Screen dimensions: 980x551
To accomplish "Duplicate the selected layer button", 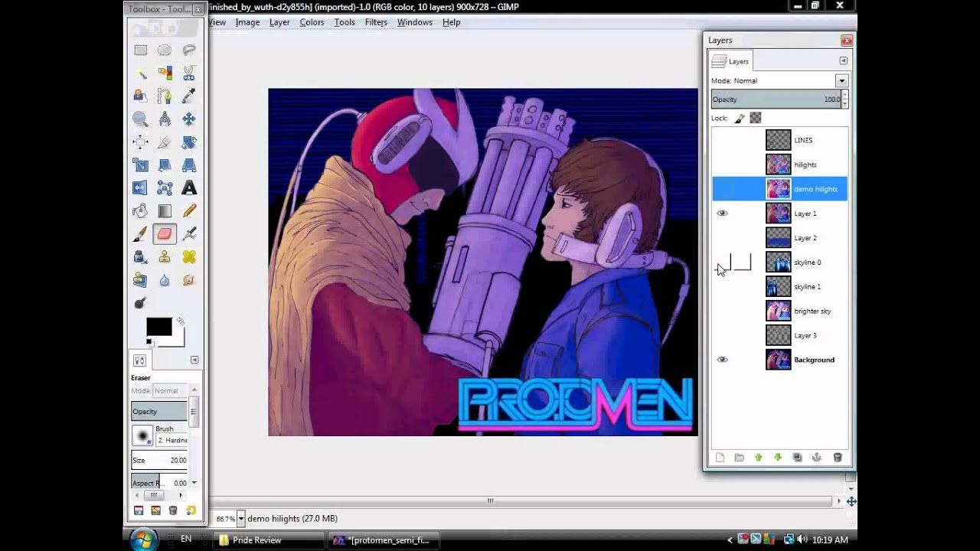I will 798,458.
